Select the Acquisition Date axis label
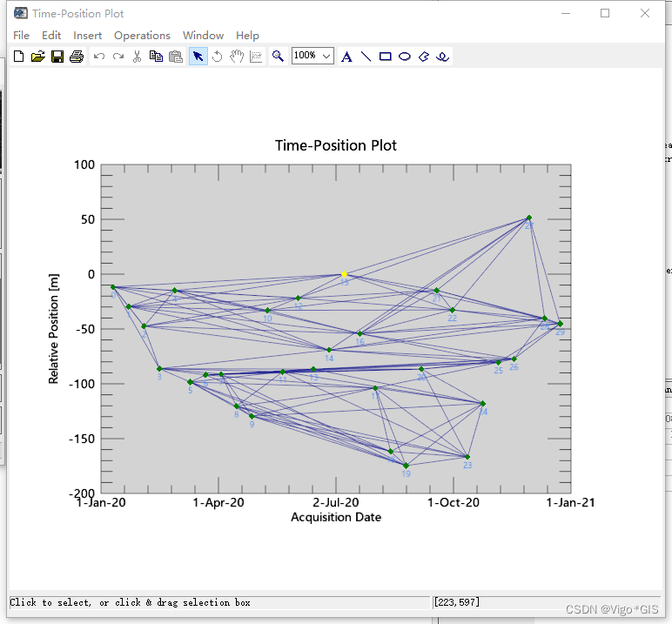 (x=336, y=517)
